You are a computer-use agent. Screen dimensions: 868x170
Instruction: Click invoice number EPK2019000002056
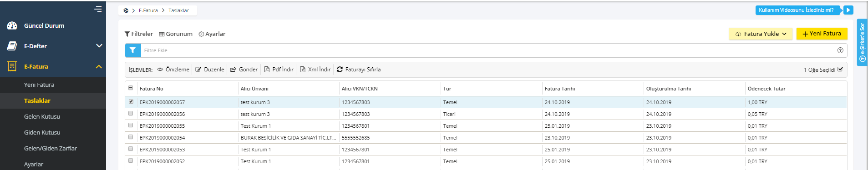pyautogui.click(x=162, y=114)
